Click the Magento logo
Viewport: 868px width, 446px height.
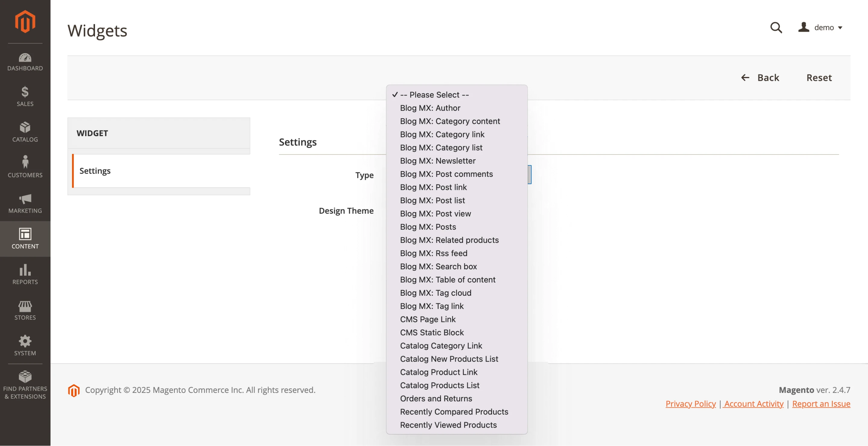(x=25, y=21)
